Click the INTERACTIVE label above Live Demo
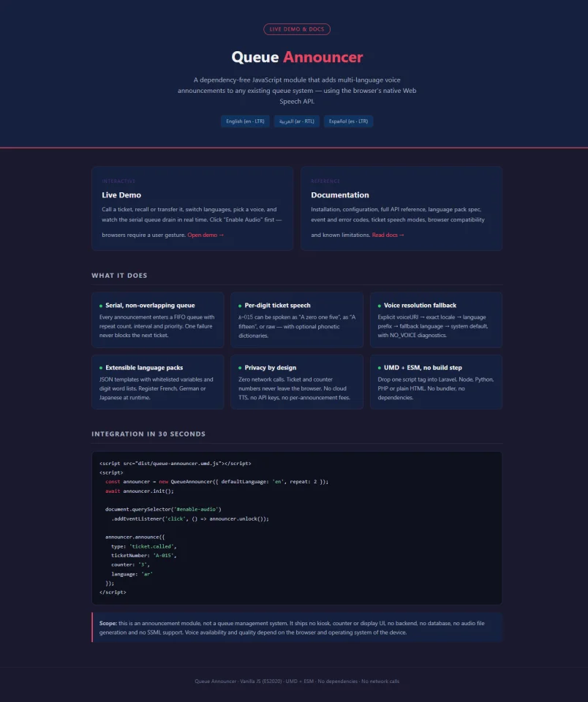The image size is (588, 702). click(x=118, y=181)
